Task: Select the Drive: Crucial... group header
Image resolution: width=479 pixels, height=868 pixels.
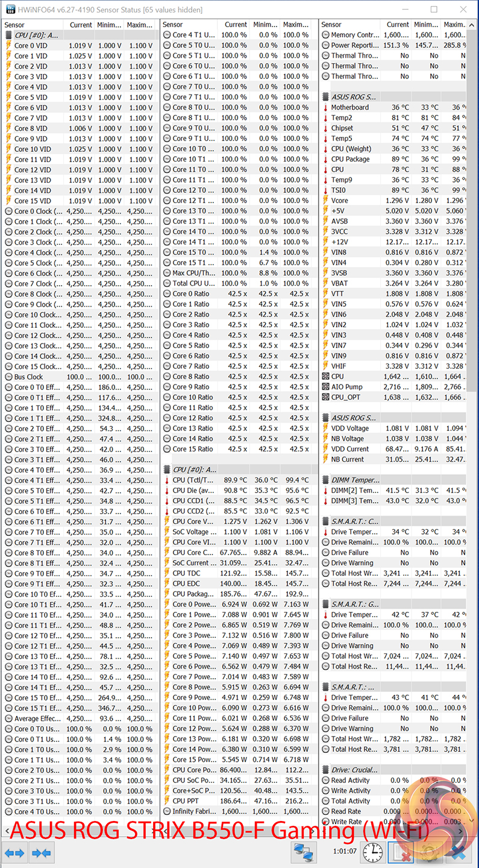Action: pyautogui.click(x=393, y=770)
